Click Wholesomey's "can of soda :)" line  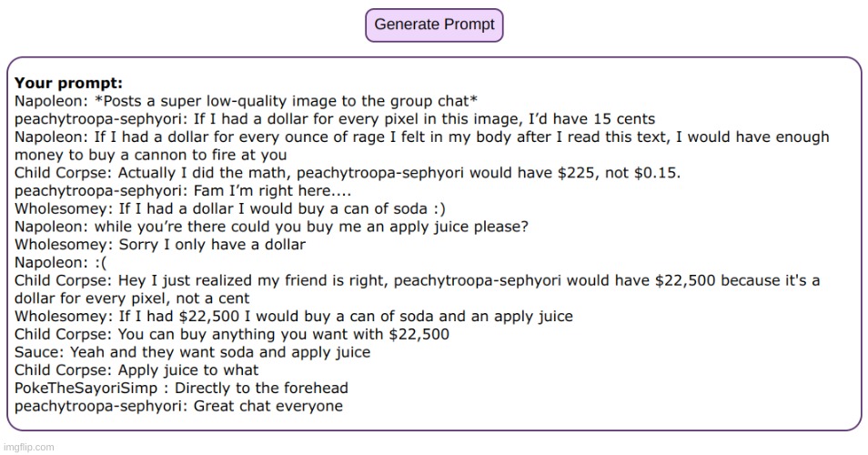click(x=229, y=208)
